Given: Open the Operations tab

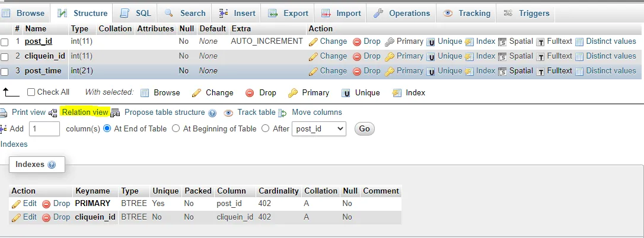Looking at the screenshot, I should (x=403, y=13).
